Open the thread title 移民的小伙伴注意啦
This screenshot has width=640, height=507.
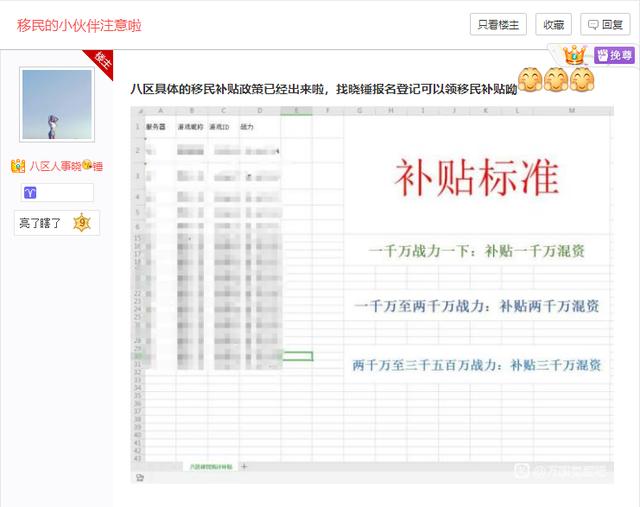[79, 25]
